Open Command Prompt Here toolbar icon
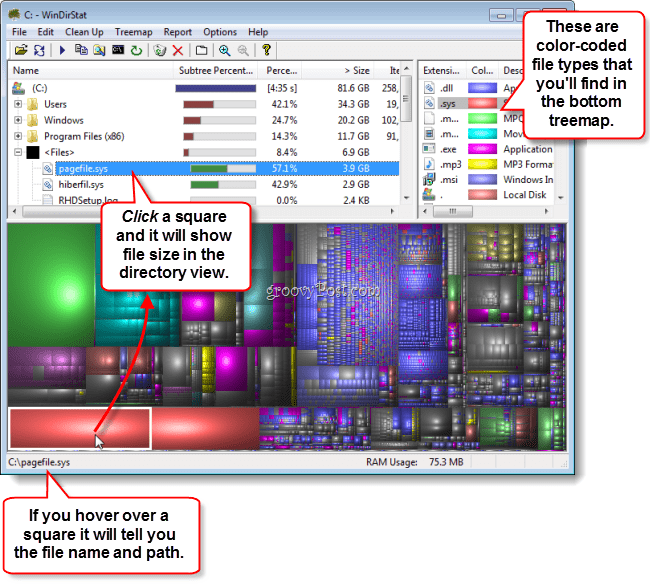The height and width of the screenshot is (585, 650). click(x=118, y=50)
